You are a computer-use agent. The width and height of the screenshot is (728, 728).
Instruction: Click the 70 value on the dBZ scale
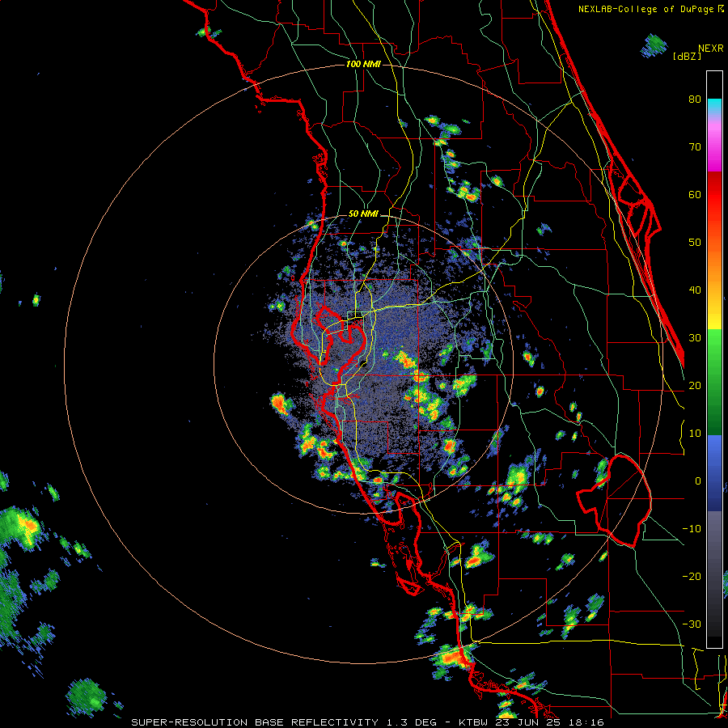point(695,147)
